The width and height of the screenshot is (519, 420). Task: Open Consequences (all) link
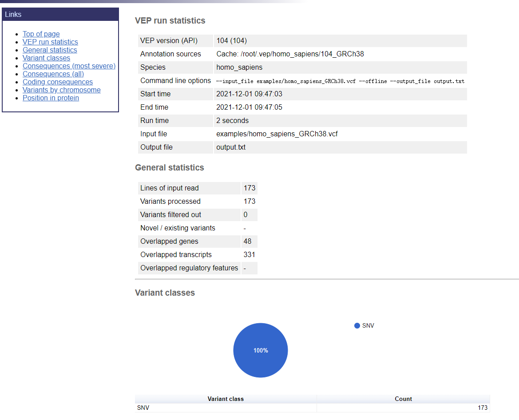click(53, 74)
